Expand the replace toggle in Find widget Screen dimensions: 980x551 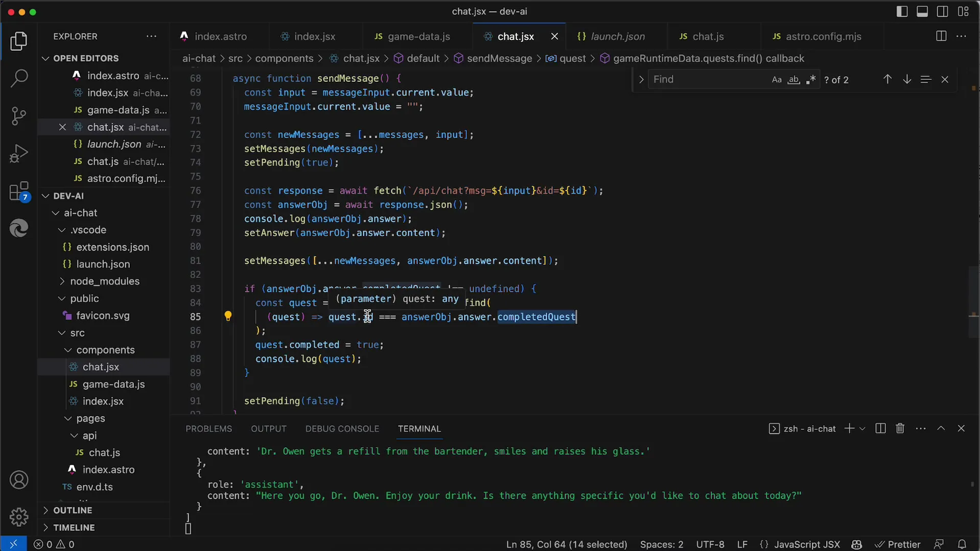pos(641,79)
